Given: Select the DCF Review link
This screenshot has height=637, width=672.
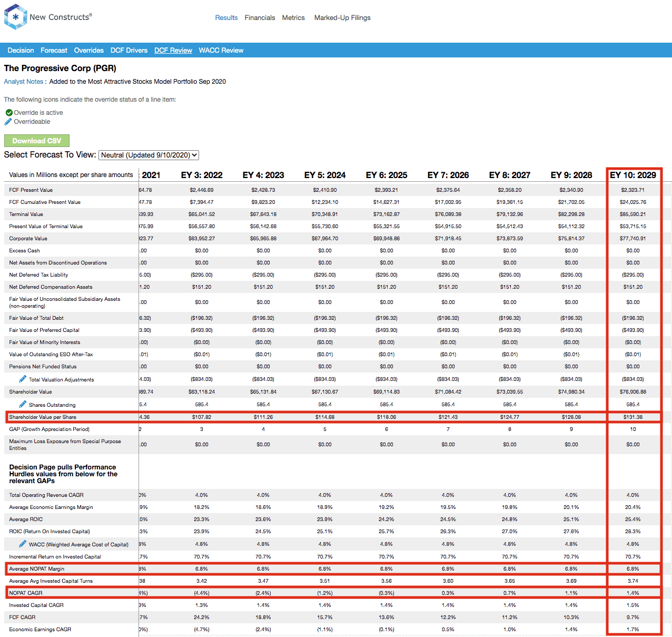Looking at the screenshot, I should coord(173,50).
